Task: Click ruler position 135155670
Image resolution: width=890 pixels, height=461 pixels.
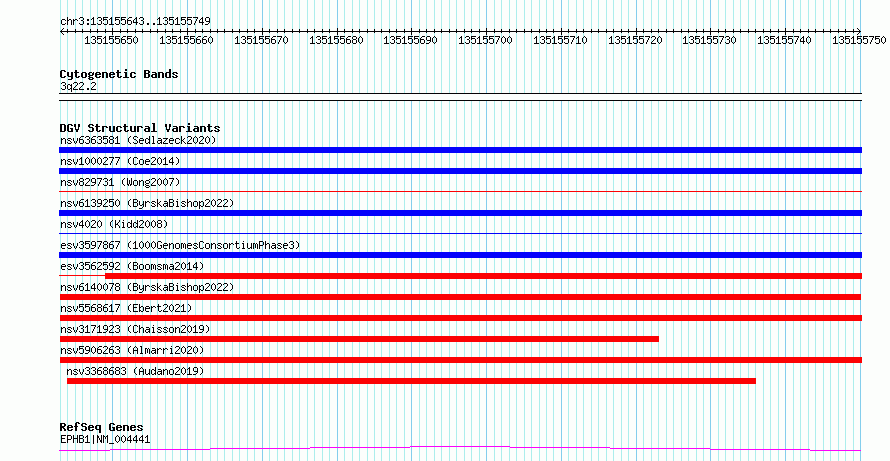Action: pyautogui.click(x=261, y=40)
